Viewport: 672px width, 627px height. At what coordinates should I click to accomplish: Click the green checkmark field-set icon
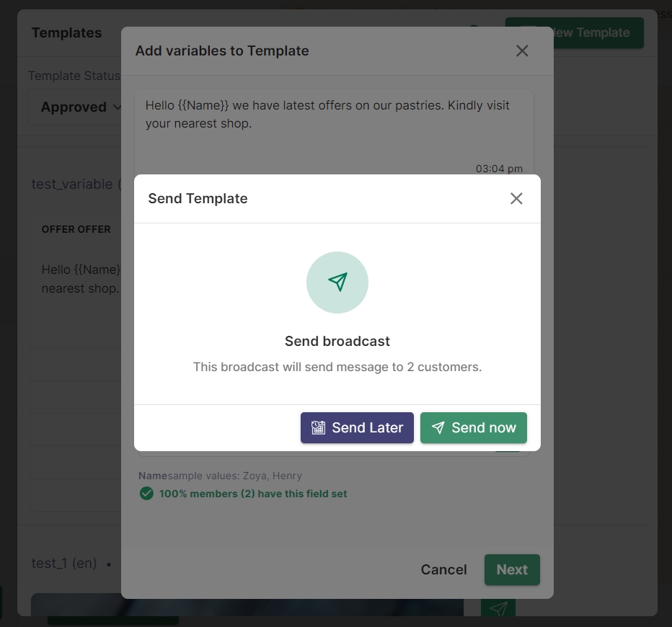tap(146, 494)
